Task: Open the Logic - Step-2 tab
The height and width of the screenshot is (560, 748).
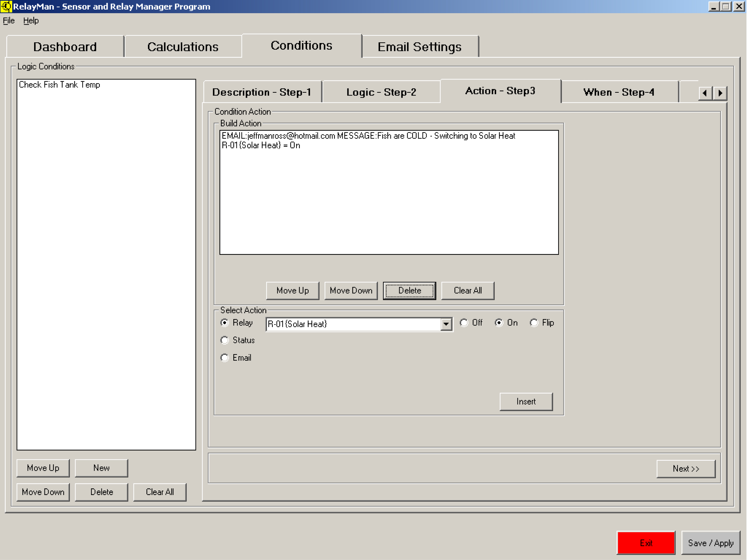Action: (381, 92)
